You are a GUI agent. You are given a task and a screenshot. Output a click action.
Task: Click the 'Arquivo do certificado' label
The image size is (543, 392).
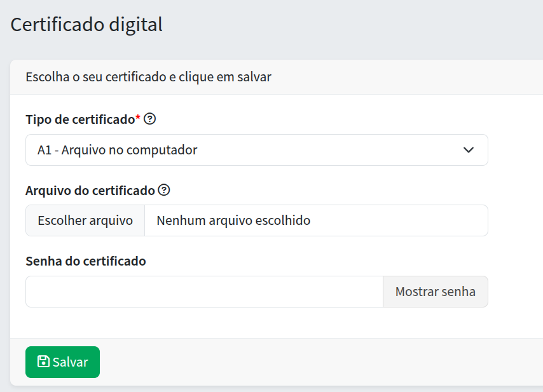click(90, 191)
